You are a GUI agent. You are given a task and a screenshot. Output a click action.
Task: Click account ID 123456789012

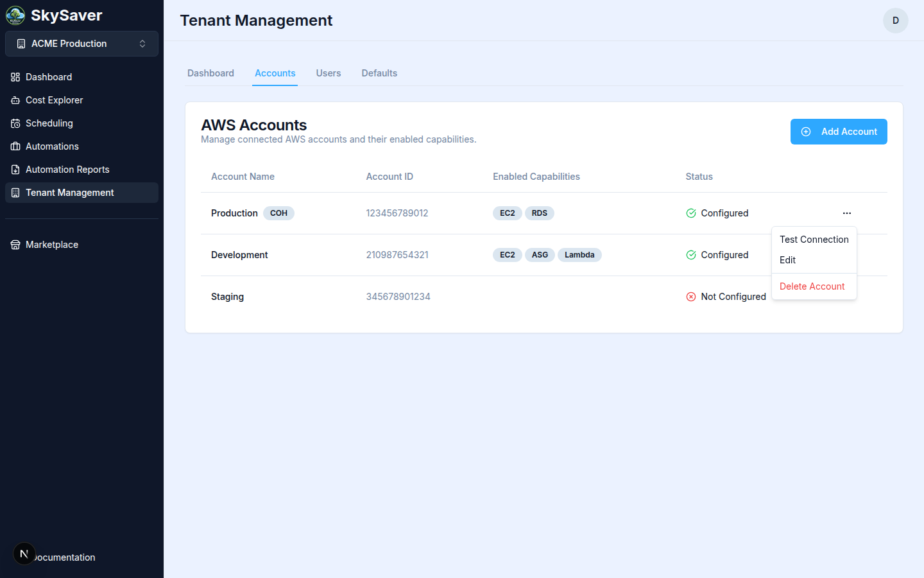(x=397, y=213)
